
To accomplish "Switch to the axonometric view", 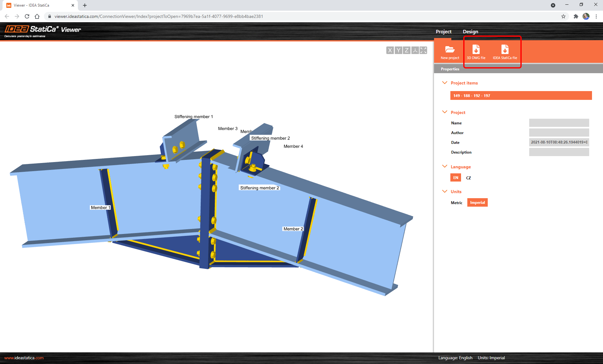I will pos(415,50).
